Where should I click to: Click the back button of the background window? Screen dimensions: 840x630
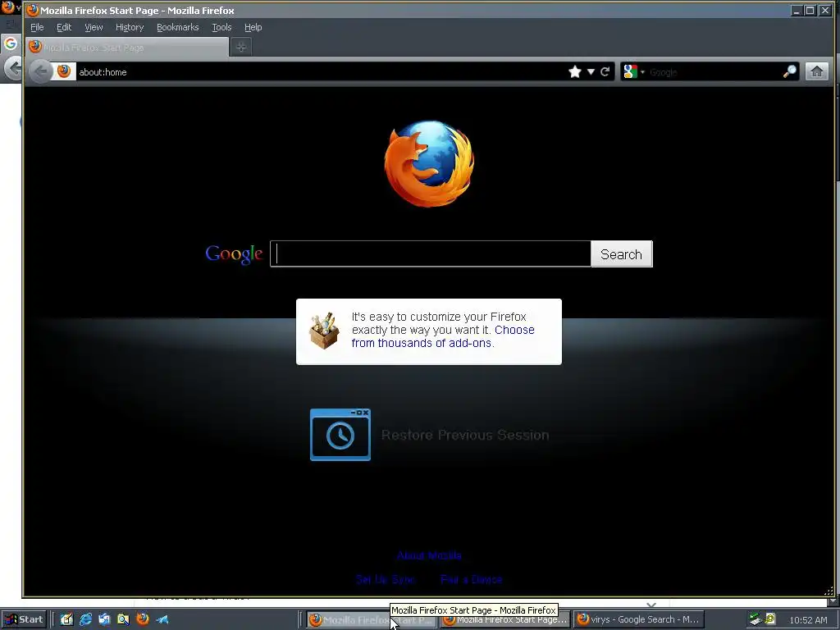(x=13, y=68)
